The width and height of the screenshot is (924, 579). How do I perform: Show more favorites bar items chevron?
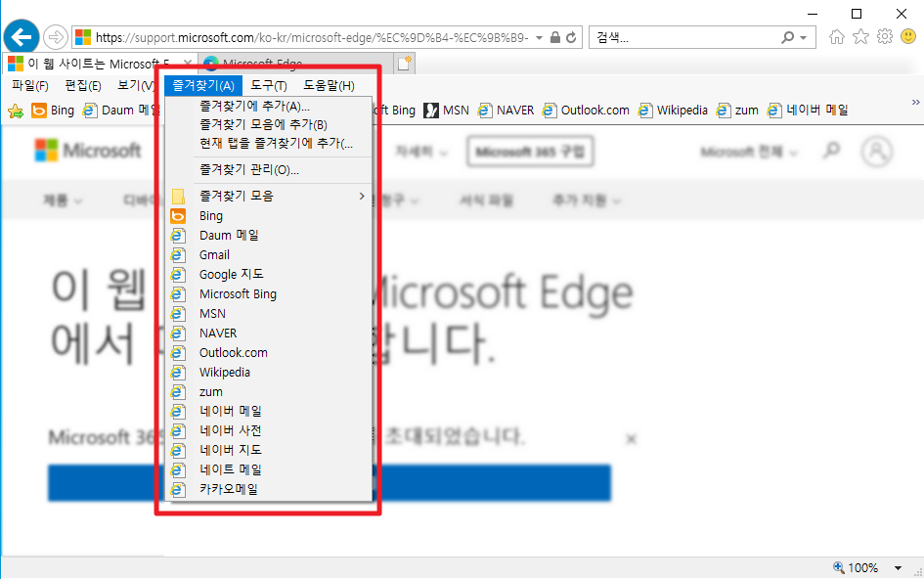pos(915,102)
